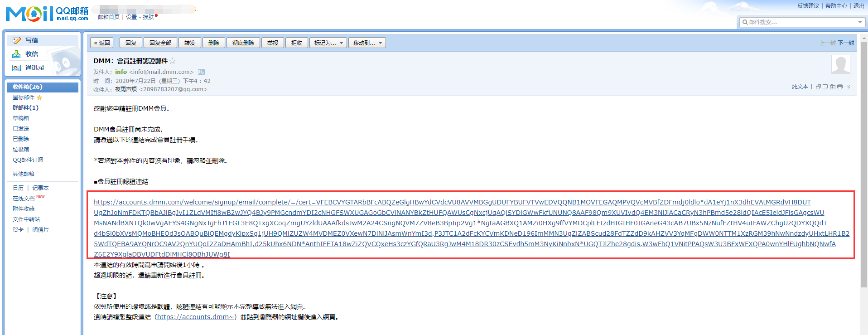
Task: Click the print icon above email body
Action: pyautogui.click(x=840, y=87)
